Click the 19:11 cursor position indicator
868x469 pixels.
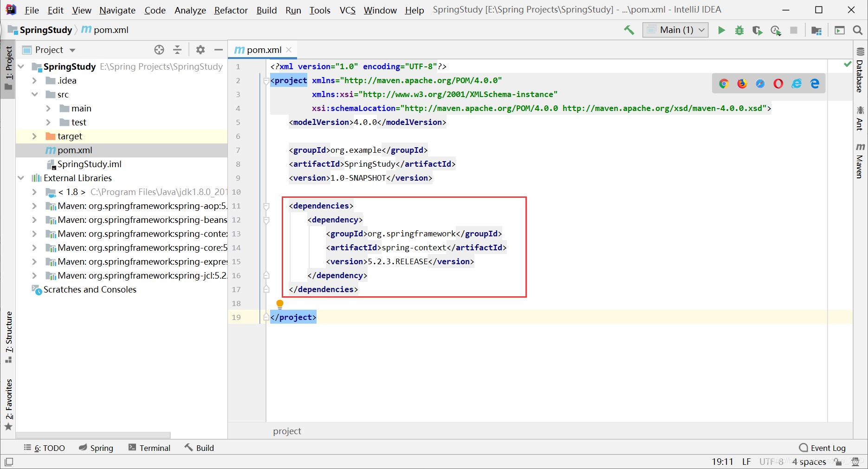[x=723, y=462]
